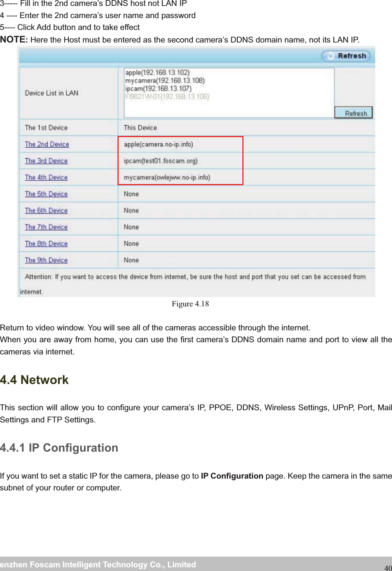Click the blue Refresh button at top
Image resolution: width=392 pixels, height=571 pixels.
point(346,56)
